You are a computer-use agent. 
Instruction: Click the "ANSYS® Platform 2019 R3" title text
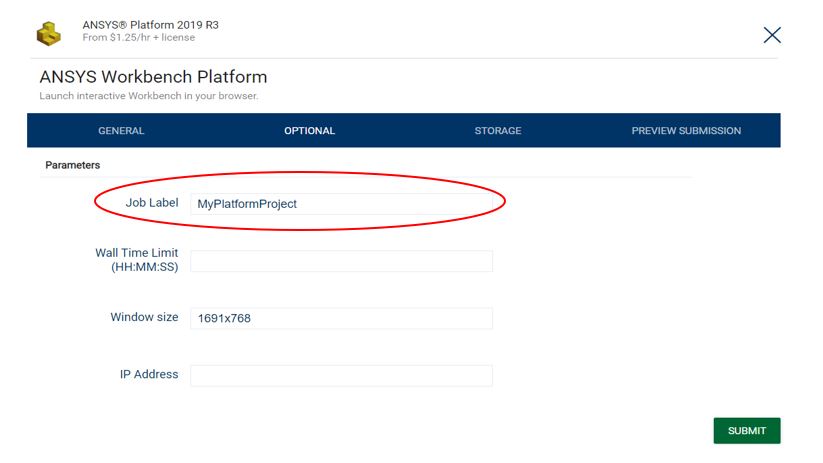[151, 25]
